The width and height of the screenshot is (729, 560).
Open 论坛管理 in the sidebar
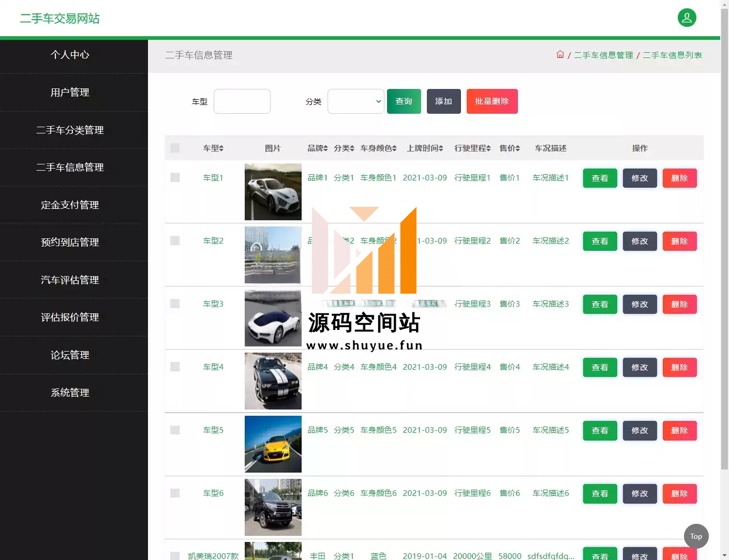point(70,355)
